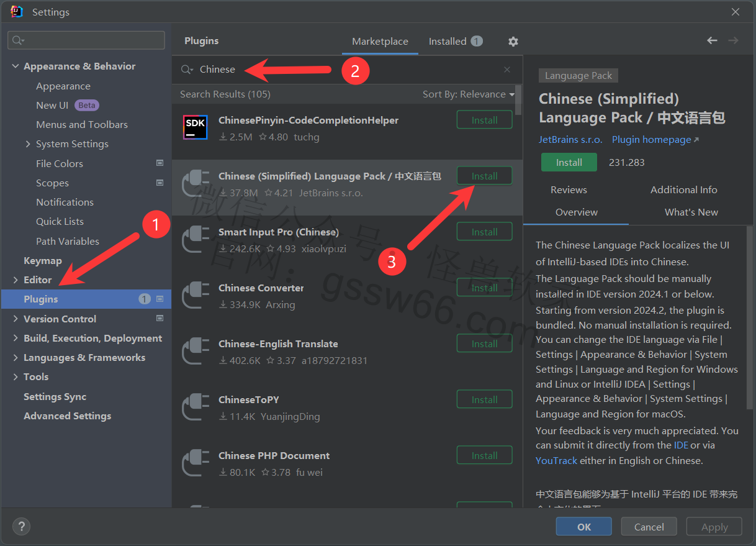Click the ChinesePinyin-CodeCompletionHelper SDK icon
The width and height of the screenshot is (756, 546).
tap(195, 128)
